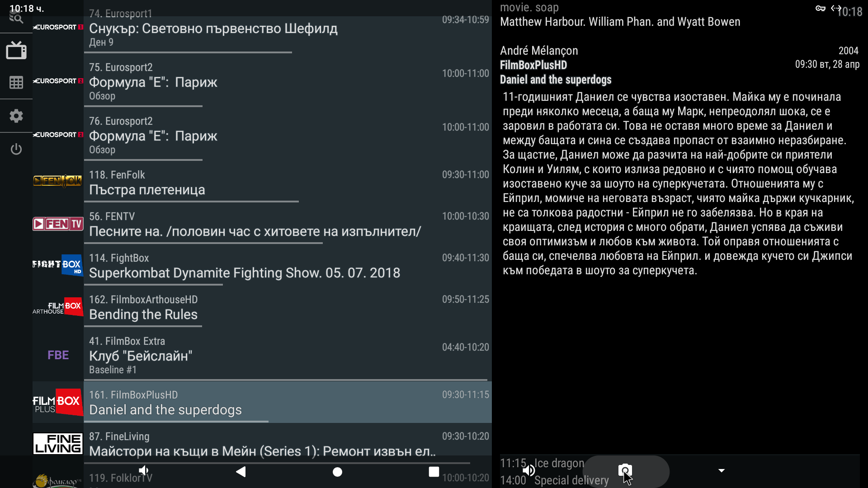Open the settings gear in sidebar

[16, 116]
